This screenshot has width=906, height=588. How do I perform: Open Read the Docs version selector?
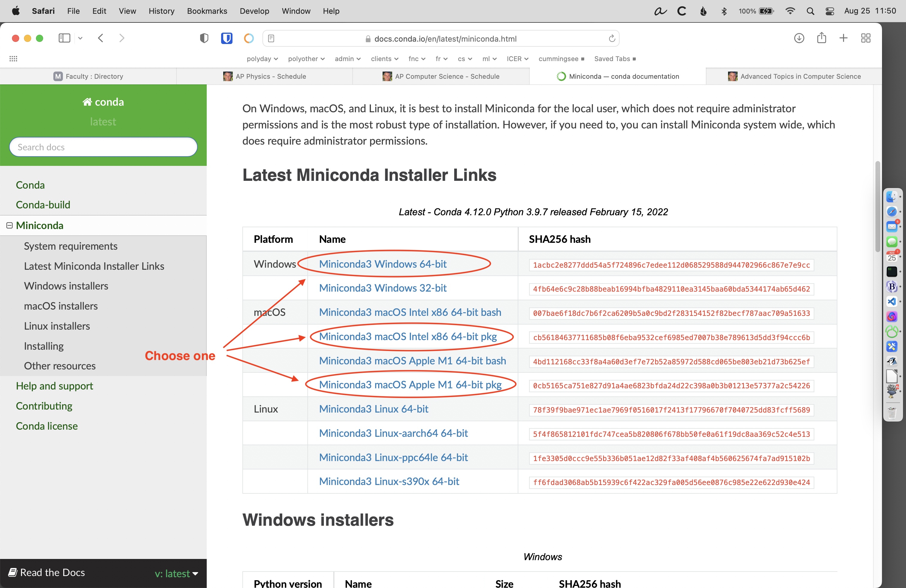[x=177, y=573]
